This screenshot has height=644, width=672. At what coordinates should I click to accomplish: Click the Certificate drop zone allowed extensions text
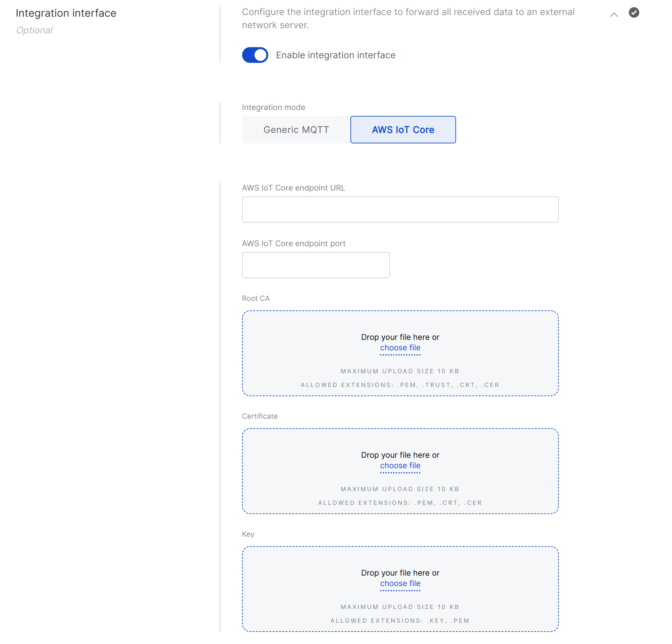point(400,502)
